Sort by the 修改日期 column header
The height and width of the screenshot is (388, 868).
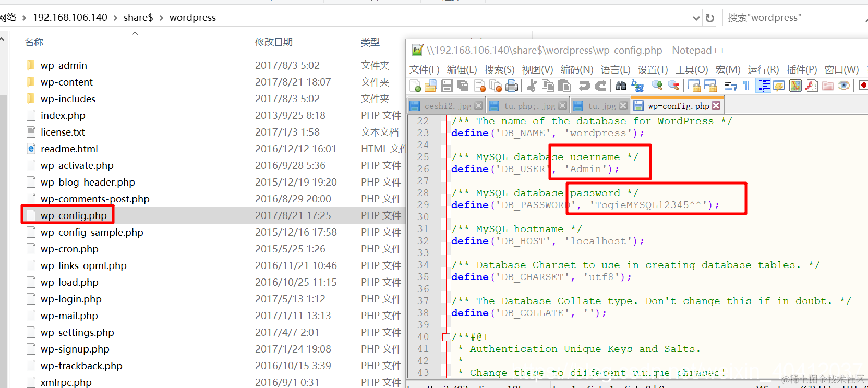[274, 42]
